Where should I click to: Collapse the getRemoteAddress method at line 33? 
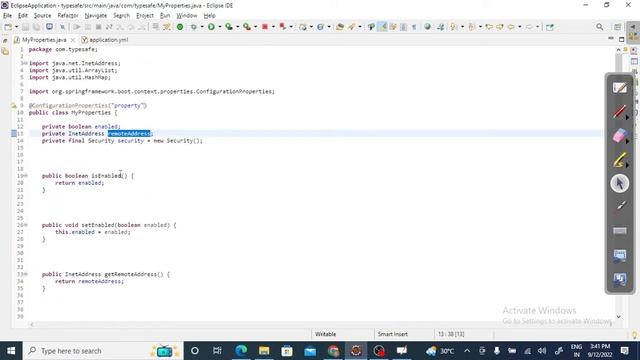click(x=26, y=274)
